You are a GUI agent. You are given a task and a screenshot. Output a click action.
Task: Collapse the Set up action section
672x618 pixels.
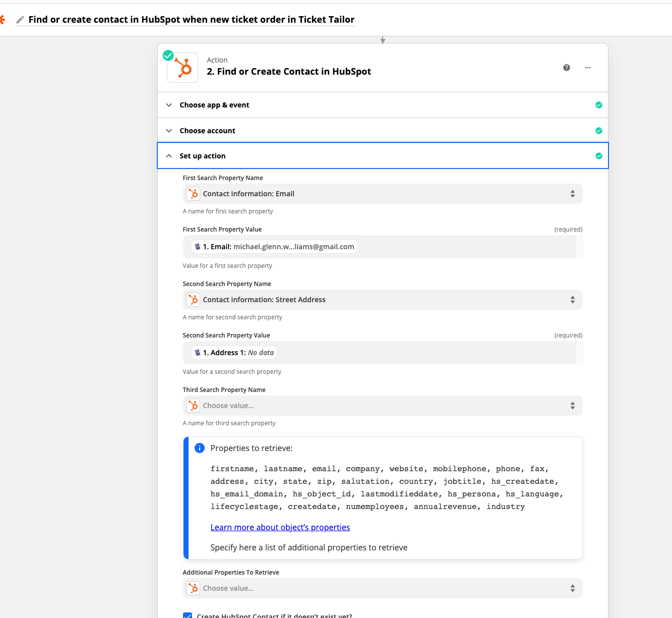[383, 156]
